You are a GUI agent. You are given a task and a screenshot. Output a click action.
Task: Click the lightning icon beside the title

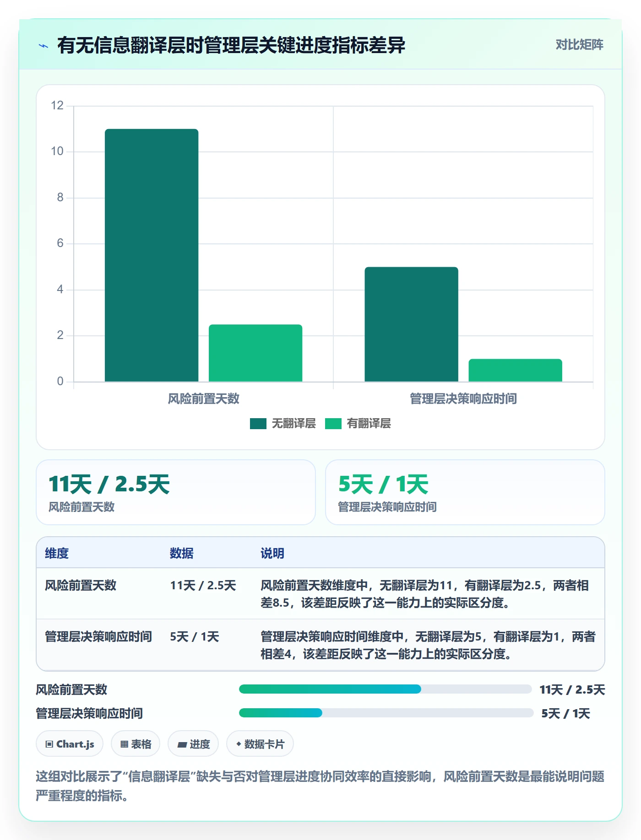tap(43, 46)
